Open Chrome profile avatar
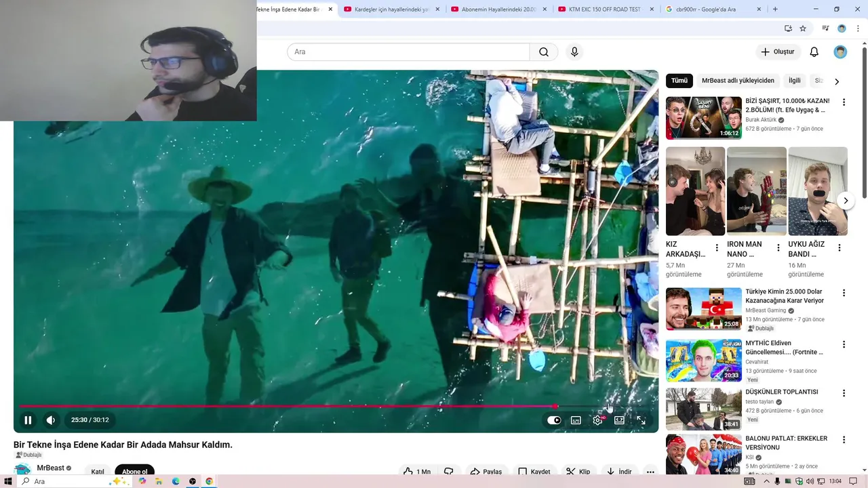Screen dimensions: 868x488 pos(842,28)
